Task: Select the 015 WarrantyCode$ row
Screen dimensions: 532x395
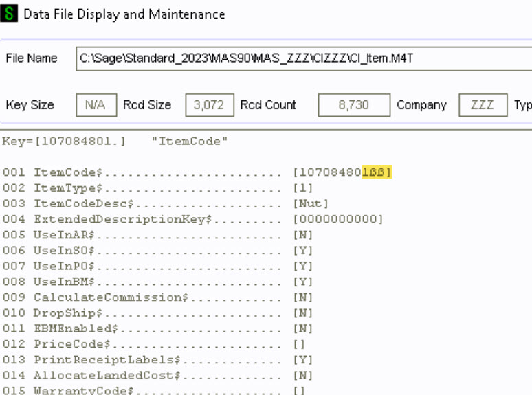Action: 153,390
